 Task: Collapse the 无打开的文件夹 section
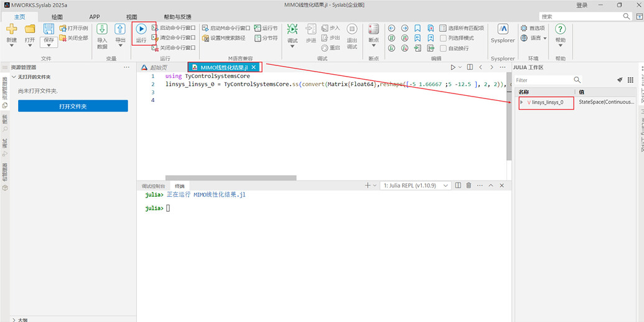14,77
